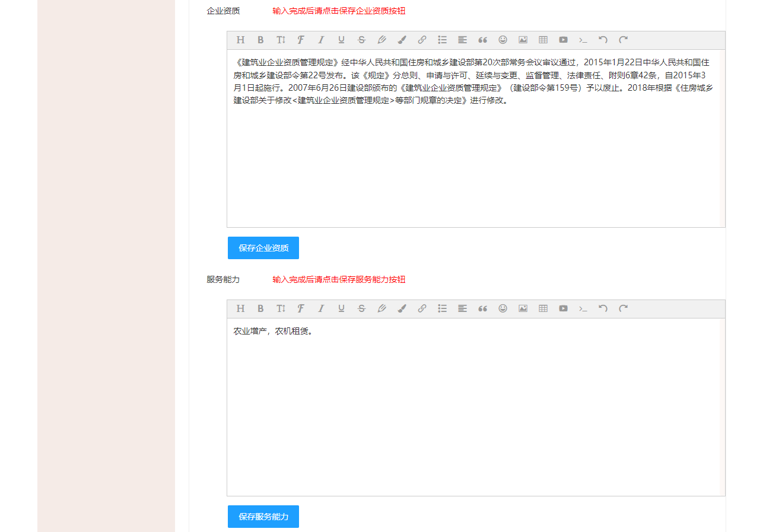763x532 pixels.
Task: Add a blockquote in 服务能力 editor
Action: point(482,308)
